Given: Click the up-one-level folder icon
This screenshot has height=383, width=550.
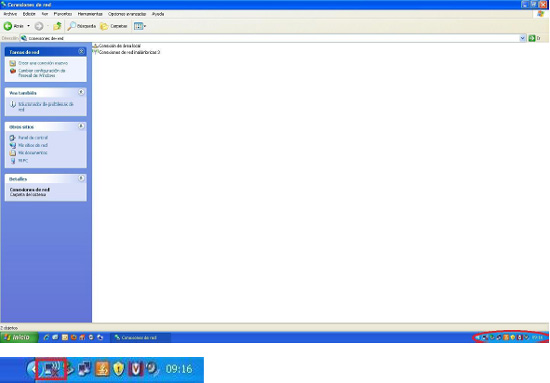Looking at the screenshot, I should 57,26.
